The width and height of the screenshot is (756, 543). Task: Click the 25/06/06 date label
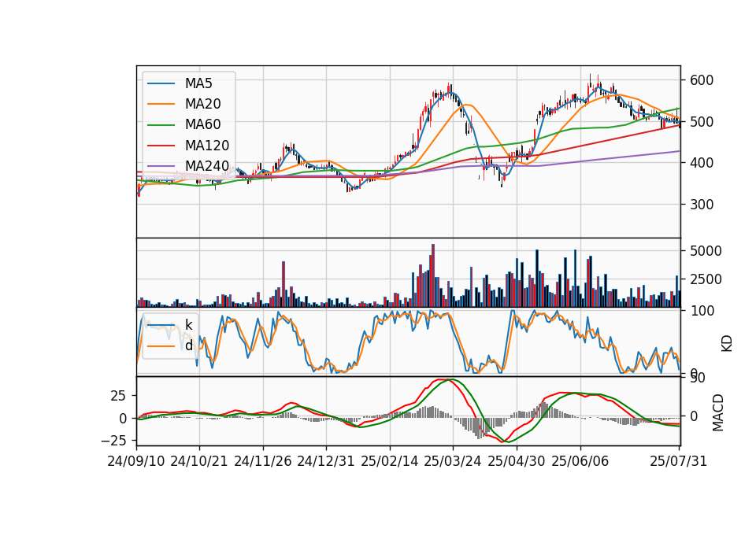(580, 461)
